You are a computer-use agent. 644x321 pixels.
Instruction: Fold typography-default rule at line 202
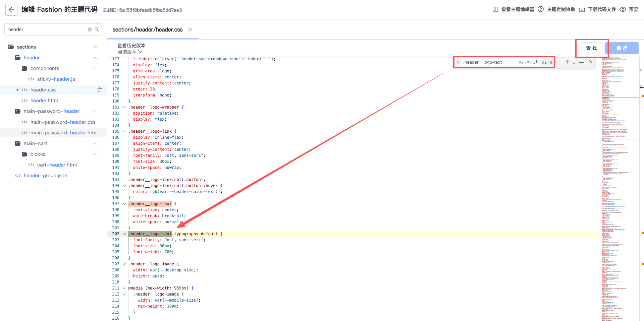[x=124, y=234]
